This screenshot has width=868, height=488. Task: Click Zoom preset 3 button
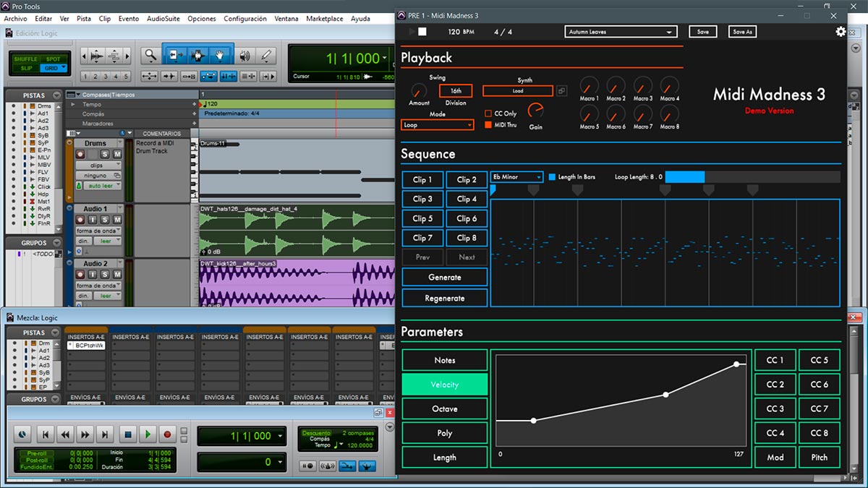point(106,77)
